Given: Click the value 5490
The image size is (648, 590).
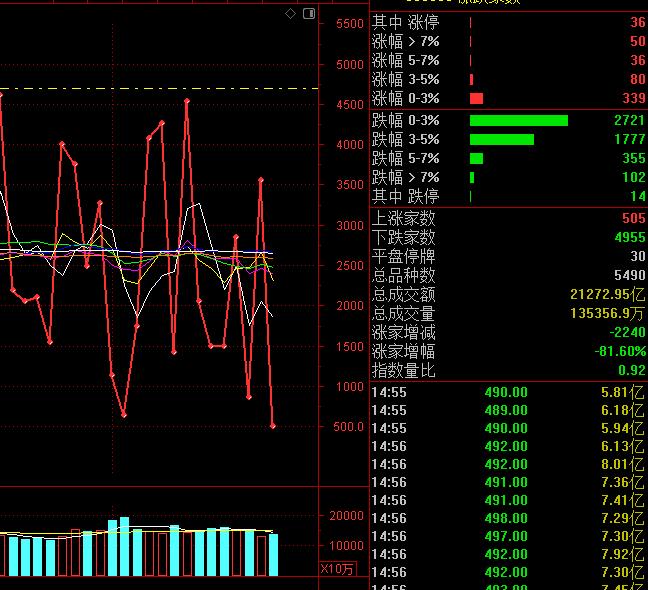Looking at the screenshot, I should coord(630,275).
